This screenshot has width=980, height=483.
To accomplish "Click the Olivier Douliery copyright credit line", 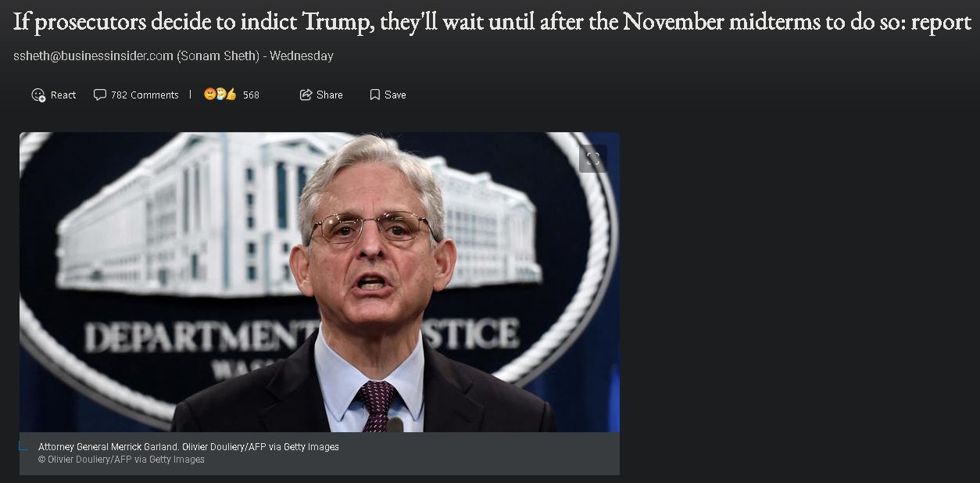I will pos(121,460).
